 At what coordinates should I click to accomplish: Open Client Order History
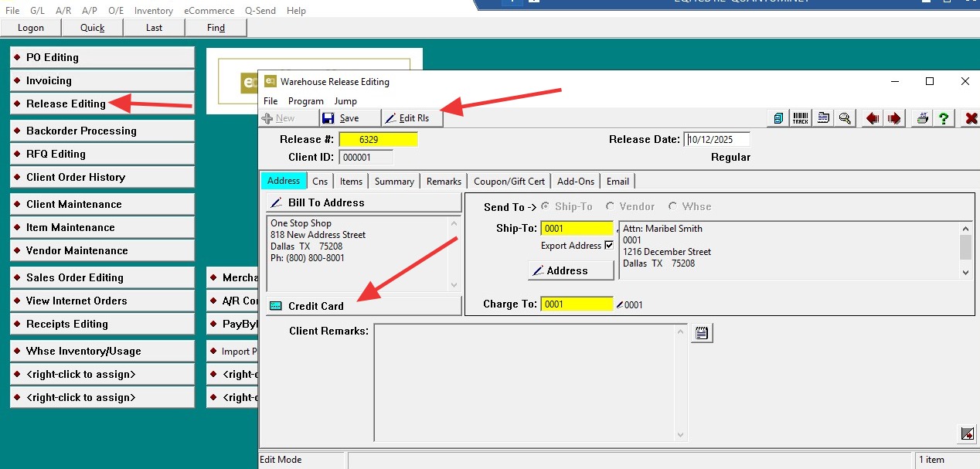(x=103, y=177)
